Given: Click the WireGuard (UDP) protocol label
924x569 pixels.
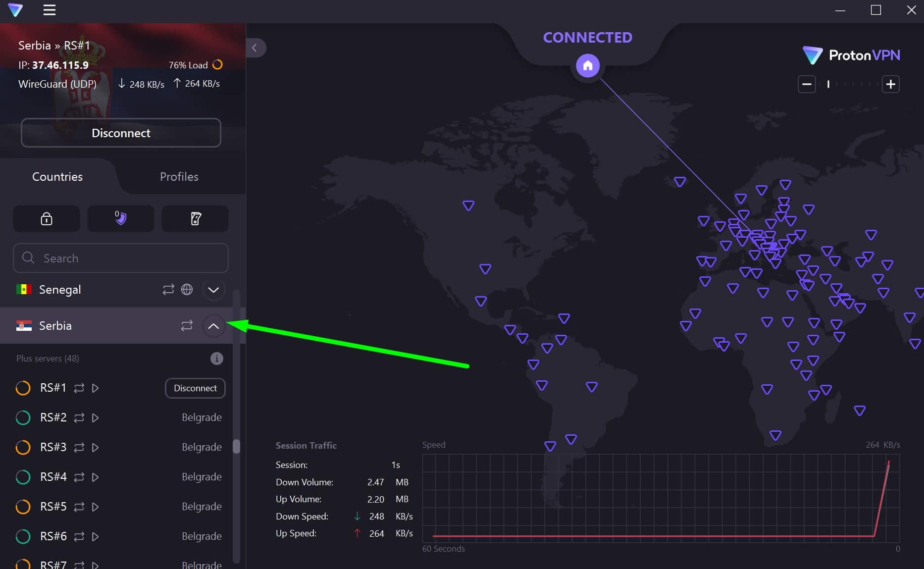Looking at the screenshot, I should pyautogui.click(x=57, y=84).
